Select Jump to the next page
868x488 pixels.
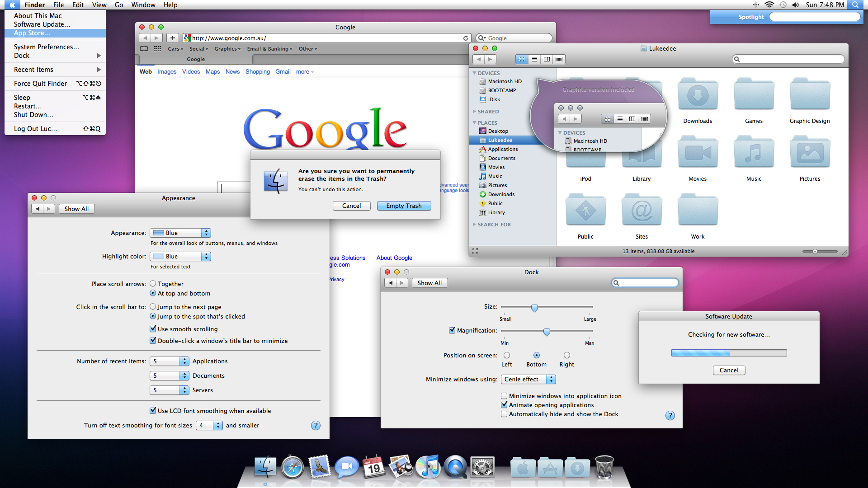pyautogui.click(x=153, y=307)
